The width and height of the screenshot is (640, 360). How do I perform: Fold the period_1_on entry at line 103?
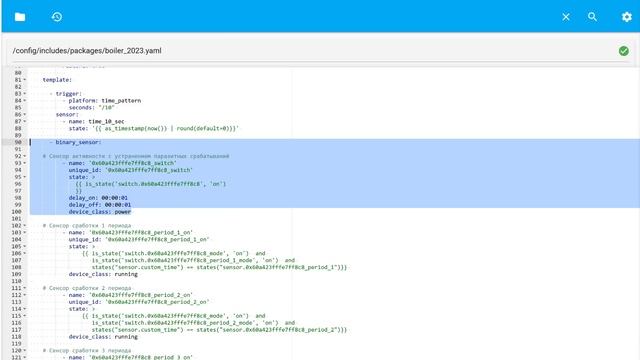[x=24, y=232]
